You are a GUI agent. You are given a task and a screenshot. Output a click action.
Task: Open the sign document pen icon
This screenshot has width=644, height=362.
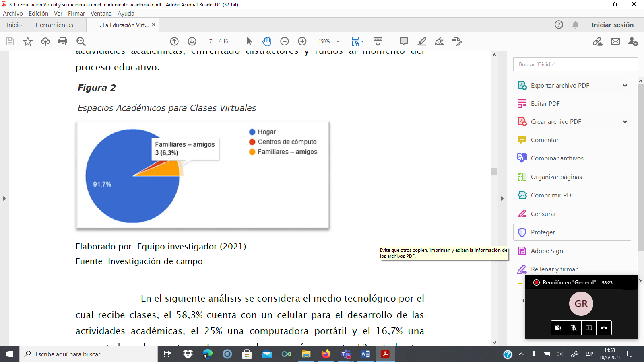tap(440, 41)
